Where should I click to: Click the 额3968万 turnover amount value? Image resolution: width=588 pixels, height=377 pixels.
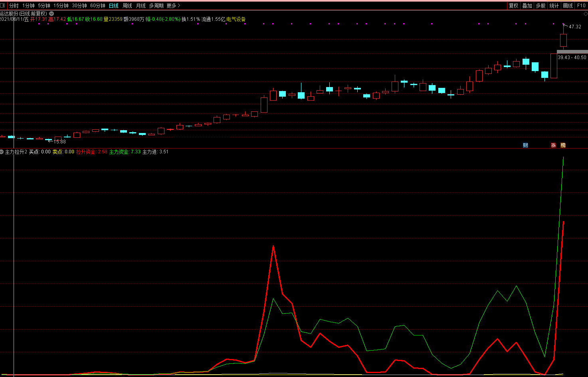[x=134, y=19]
